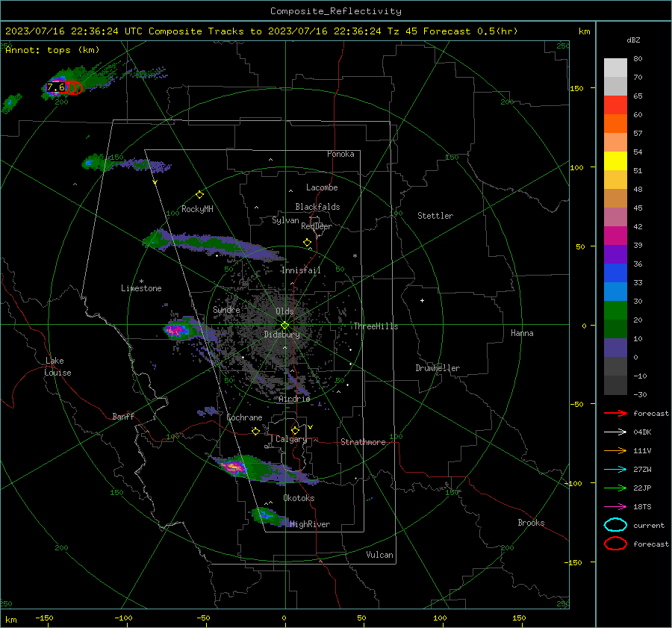Click the ThreeHills city label

pos(376,326)
